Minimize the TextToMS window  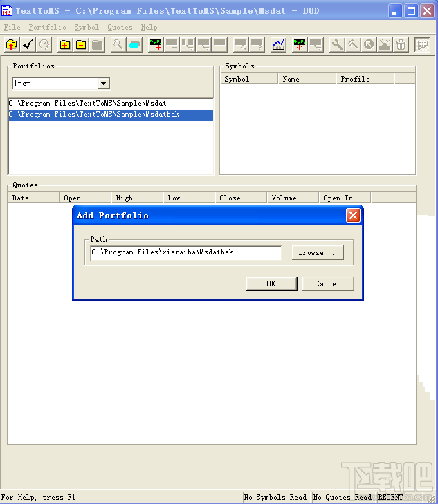tap(395, 11)
